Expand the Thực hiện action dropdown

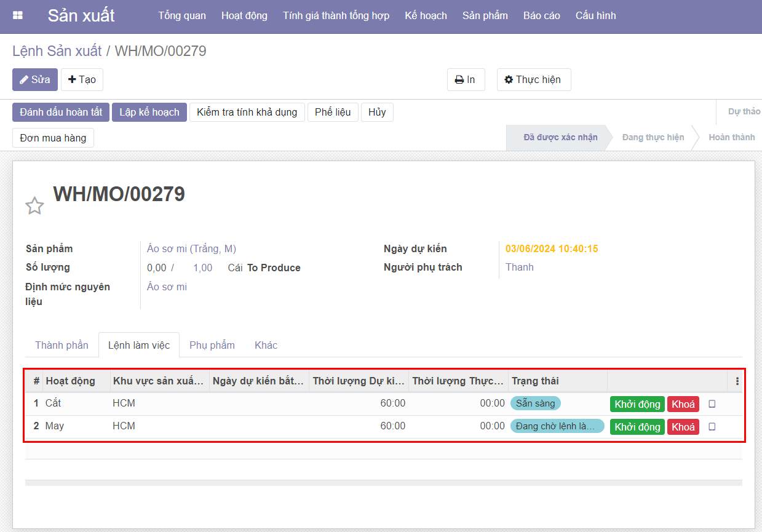tap(533, 79)
